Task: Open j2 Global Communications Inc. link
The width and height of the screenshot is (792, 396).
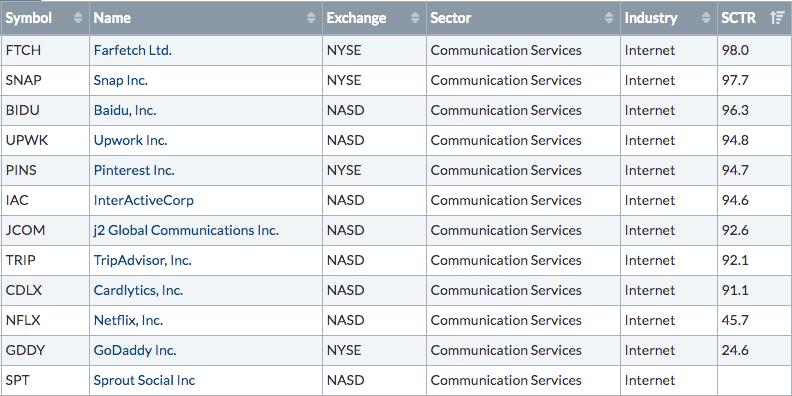Action: tap(186, 230)
